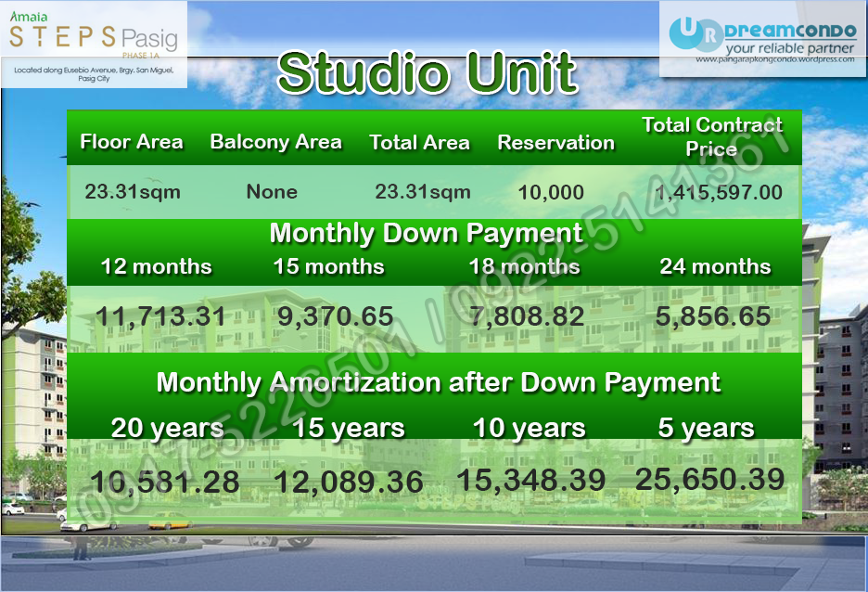
Task: Select the Total Area header
Action: tap(419, 143)
